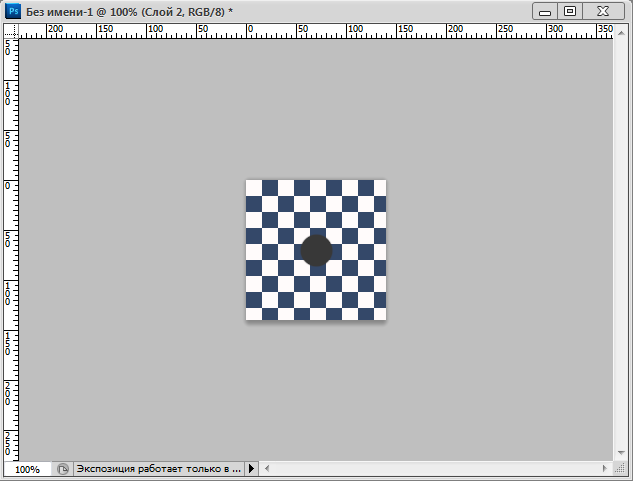
Task: Click the dark gray circle on the canvas
Action: coord(316,250)
